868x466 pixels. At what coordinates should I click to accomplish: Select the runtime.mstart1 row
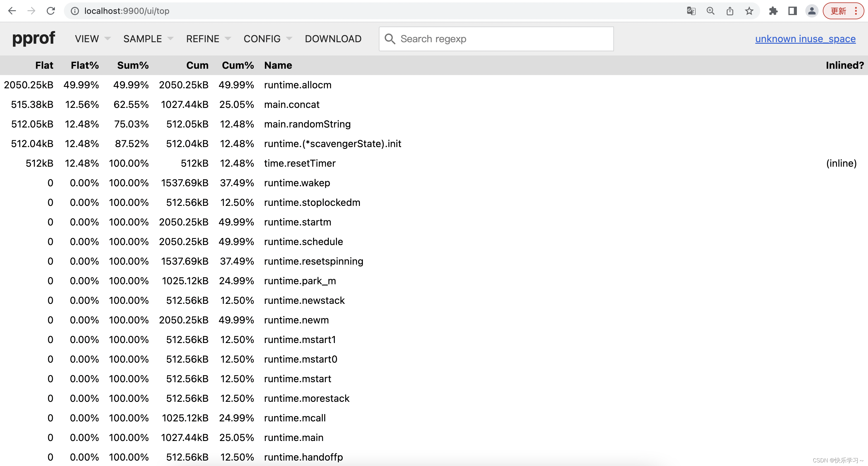pyautogui.click(x=434, y=339)
